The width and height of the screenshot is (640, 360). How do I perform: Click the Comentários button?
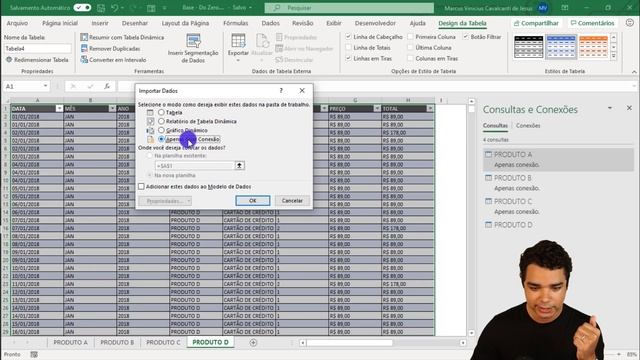click(592, 23)
